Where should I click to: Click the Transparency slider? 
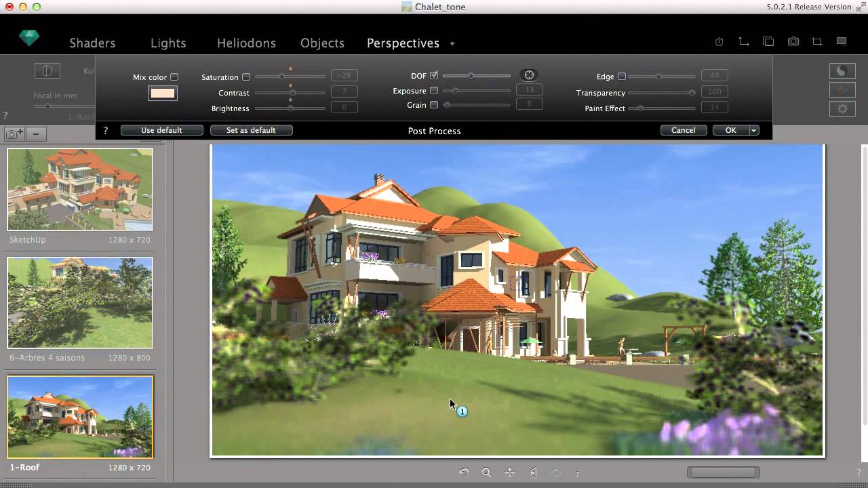coord(662,92)
